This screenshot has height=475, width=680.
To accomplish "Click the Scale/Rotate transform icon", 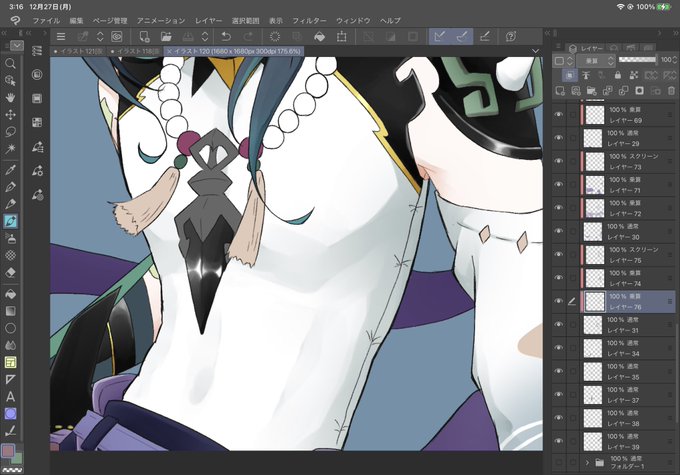I will 342,36.
